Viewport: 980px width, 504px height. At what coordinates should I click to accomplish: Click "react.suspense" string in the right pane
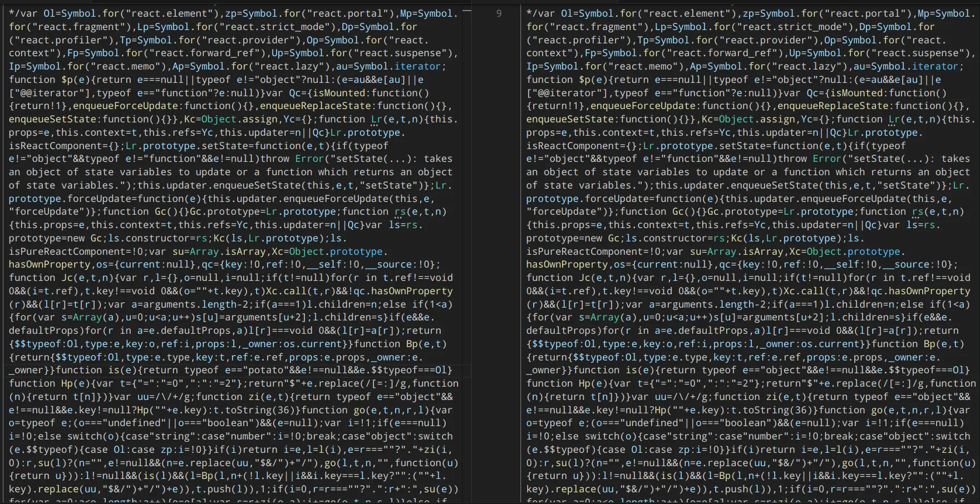coord(918,53)
